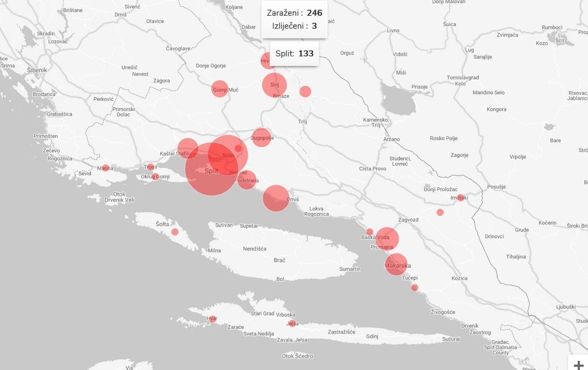588x370 pixels.
Task: Select the Jelsa marker dot
Action: 292,323
